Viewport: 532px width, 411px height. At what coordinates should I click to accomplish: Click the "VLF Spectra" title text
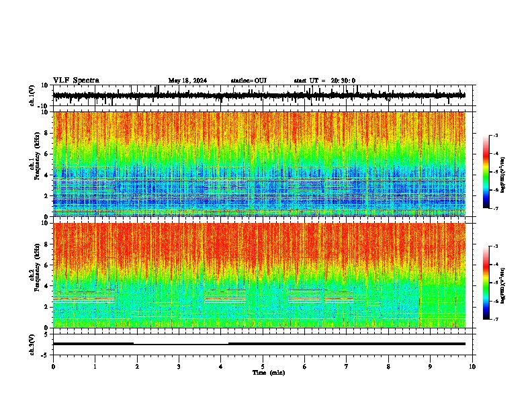click(76, 81)
